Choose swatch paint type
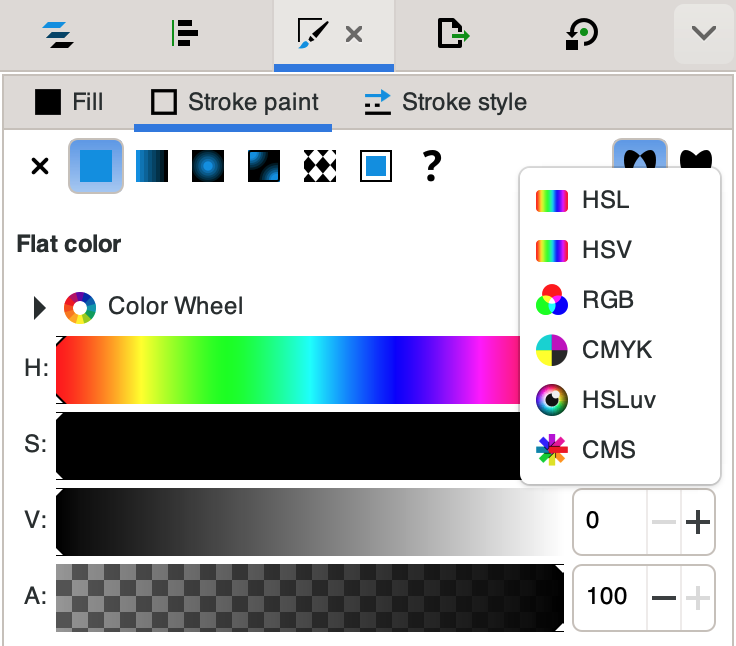The height and width of the screenshot is (646, 736). point(376,166)
